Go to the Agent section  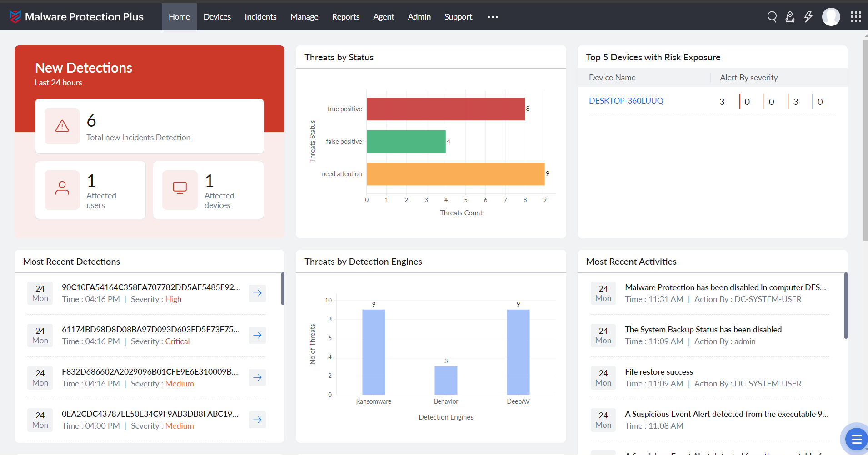(384, 16)
